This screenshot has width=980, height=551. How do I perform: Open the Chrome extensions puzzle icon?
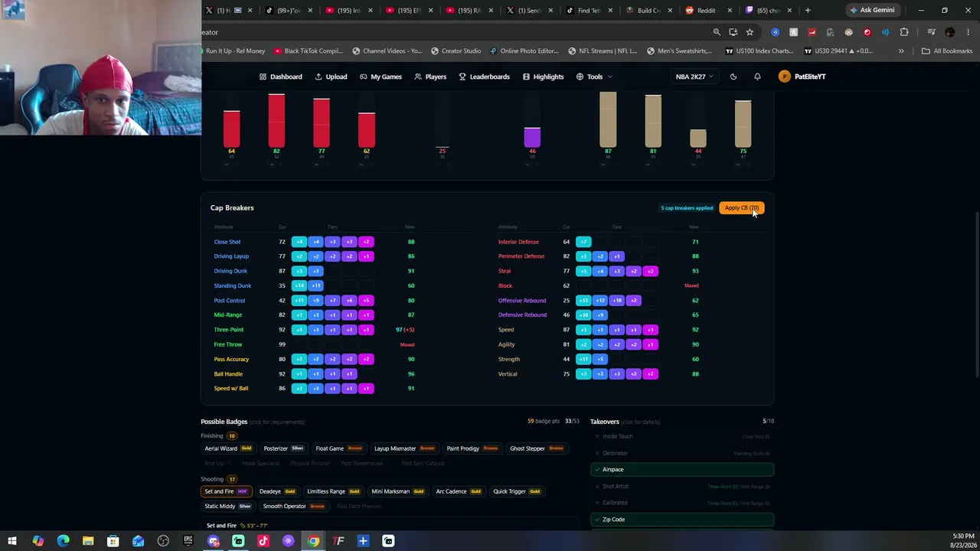coord(904,32)
